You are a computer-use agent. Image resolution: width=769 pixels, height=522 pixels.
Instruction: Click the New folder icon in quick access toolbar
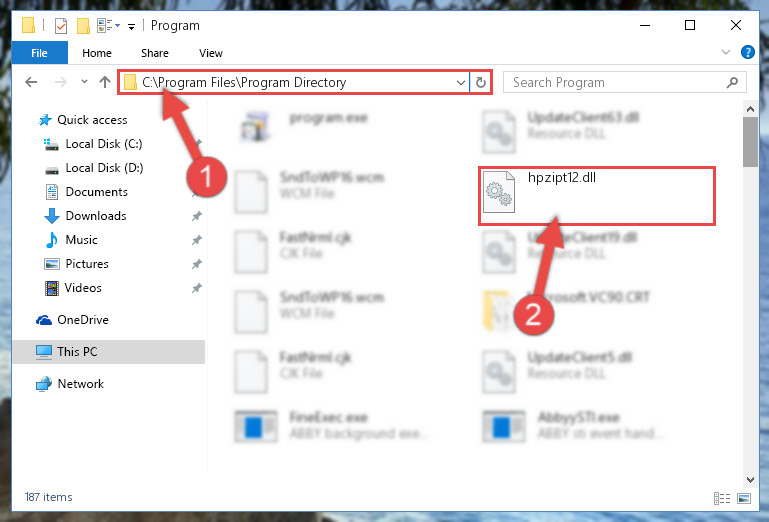click(x=83, y=26)
